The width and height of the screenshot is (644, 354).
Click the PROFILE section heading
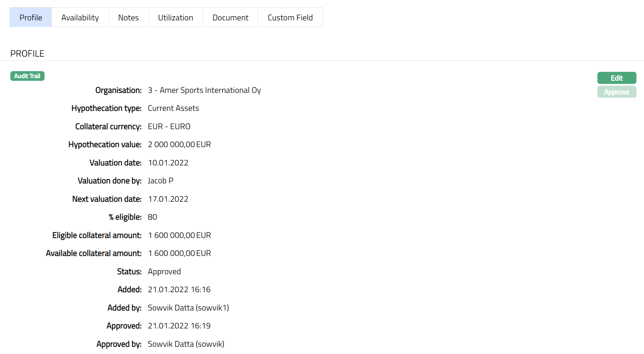[x=27, y=54]
